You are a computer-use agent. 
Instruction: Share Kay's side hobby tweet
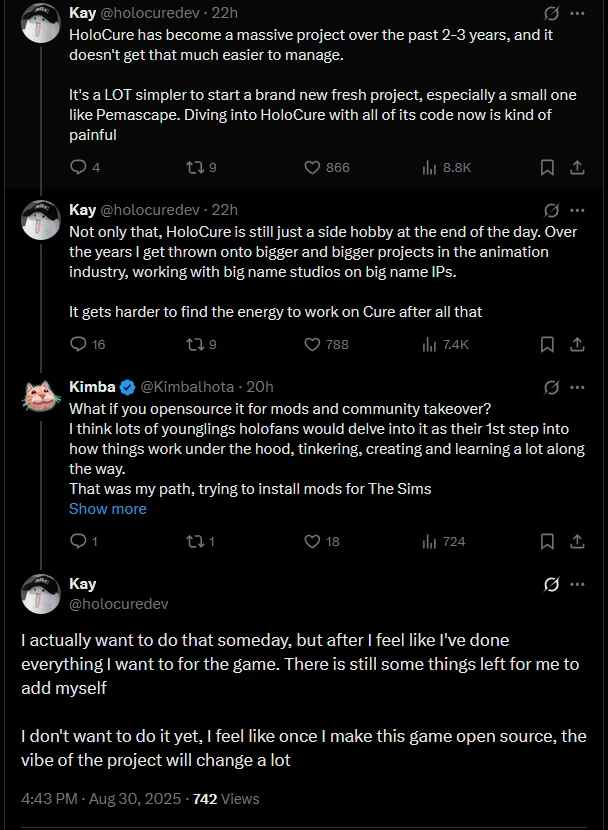[577, 345]
